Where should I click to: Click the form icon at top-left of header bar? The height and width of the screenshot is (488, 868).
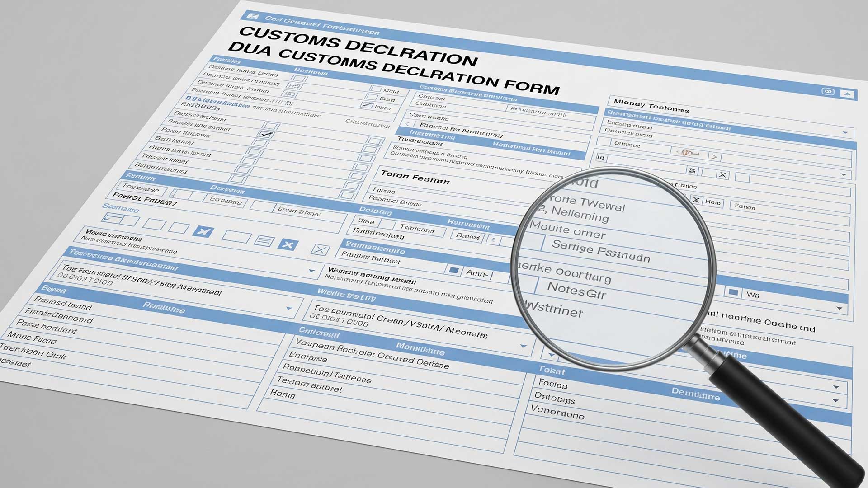pyautogui.click(x=254, y=17)
